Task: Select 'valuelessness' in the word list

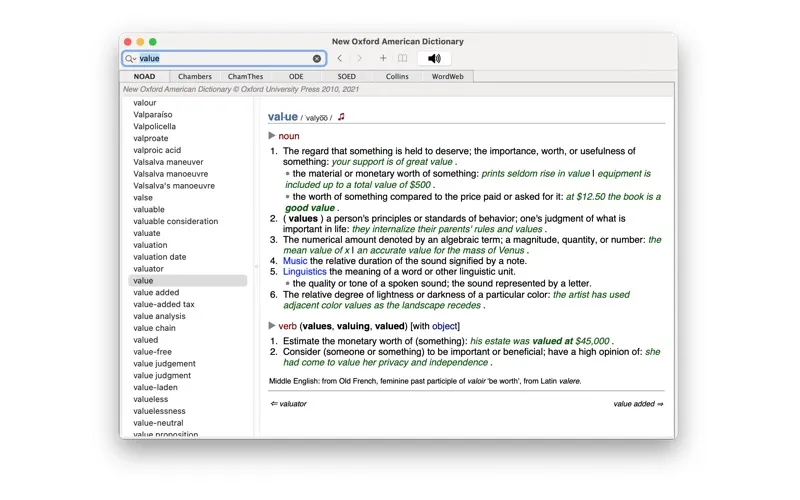Action: click(159, 411)
